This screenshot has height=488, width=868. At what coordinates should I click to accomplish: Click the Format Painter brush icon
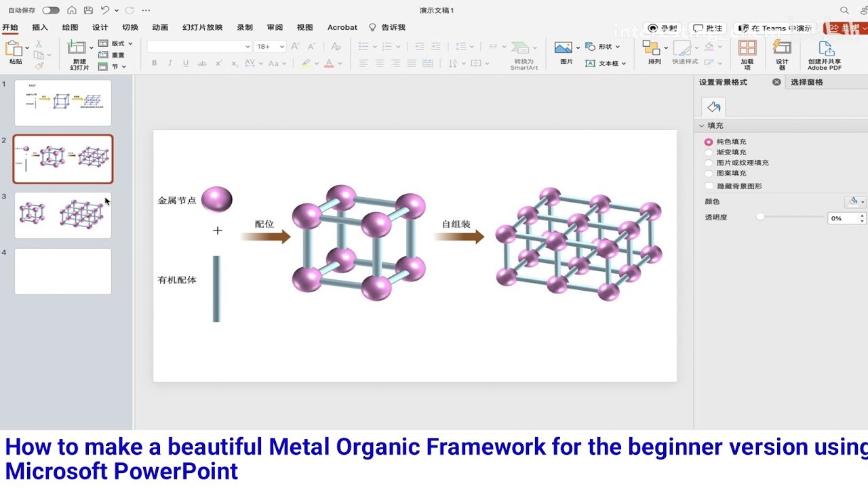pyautogui.click(x=39, y=66)
